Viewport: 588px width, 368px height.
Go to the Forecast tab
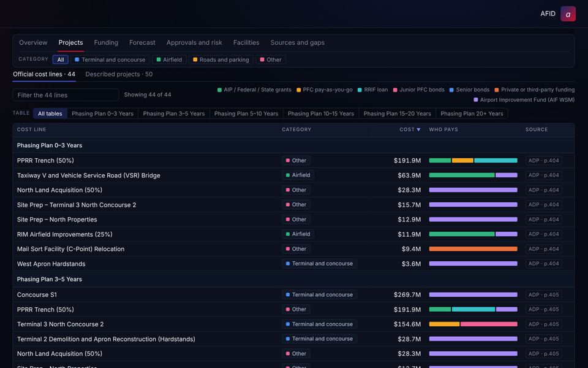(142, 42)
